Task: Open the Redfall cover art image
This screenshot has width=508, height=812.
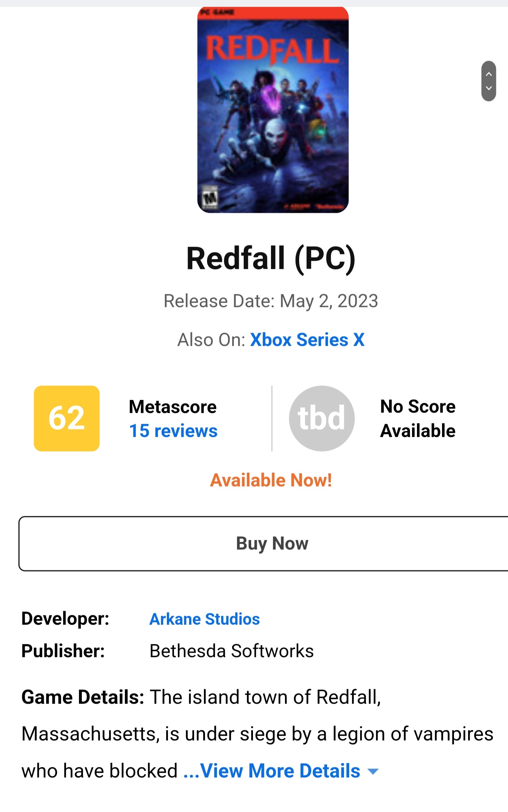Action: [x=273, y=109]
